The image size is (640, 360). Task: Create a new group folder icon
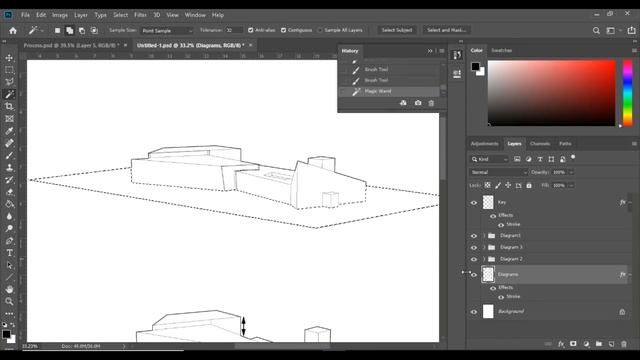[598, 344]
